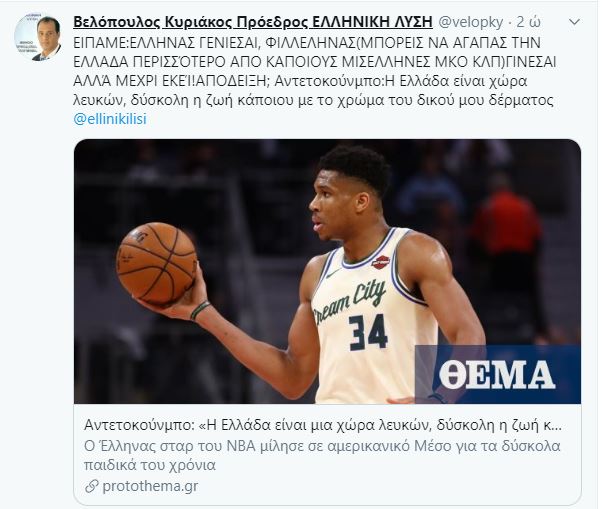
Task: Click the card description about the NBA star
Action: pos(322,455)
